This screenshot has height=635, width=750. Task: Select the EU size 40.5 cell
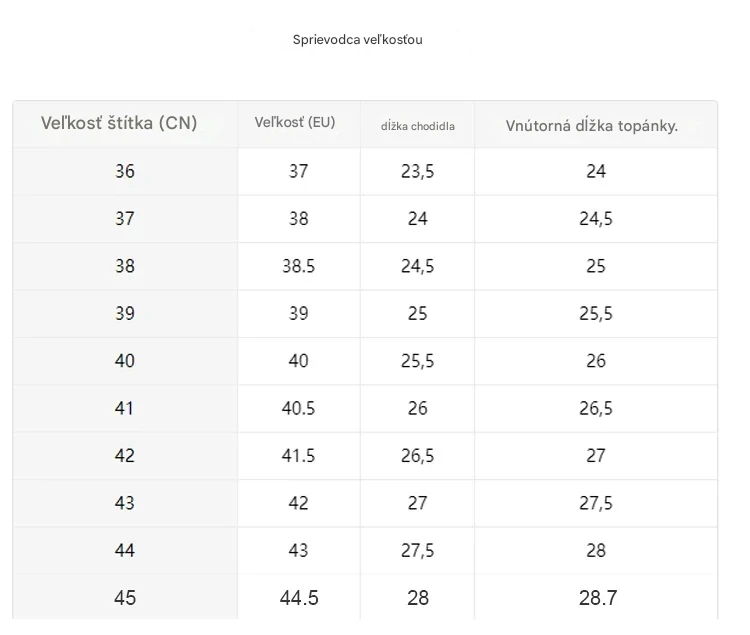299,408
